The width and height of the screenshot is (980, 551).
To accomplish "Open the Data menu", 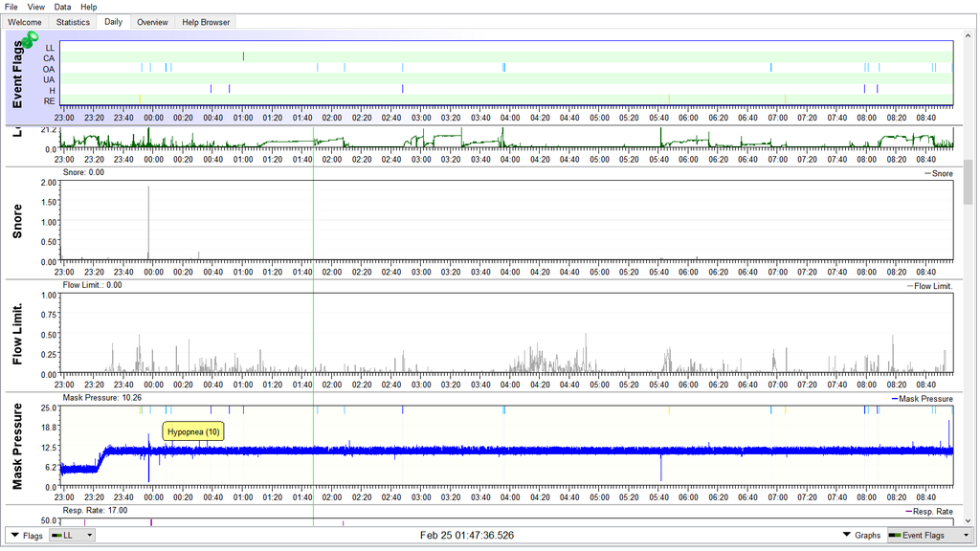I will click(62, 7).
